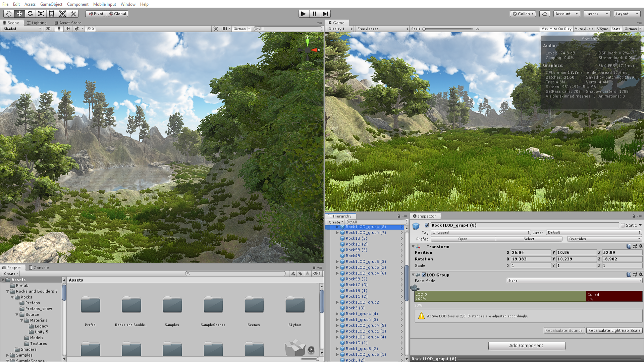Select the Hand tool
The height and width of the screenshot is (362, 644).
(9, 14)
